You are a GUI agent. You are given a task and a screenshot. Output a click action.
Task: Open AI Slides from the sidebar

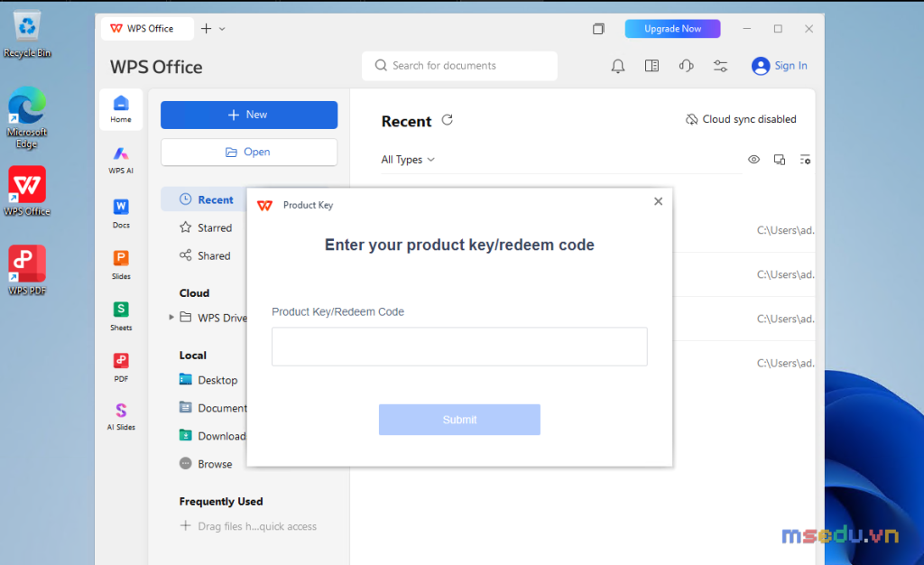121,416
